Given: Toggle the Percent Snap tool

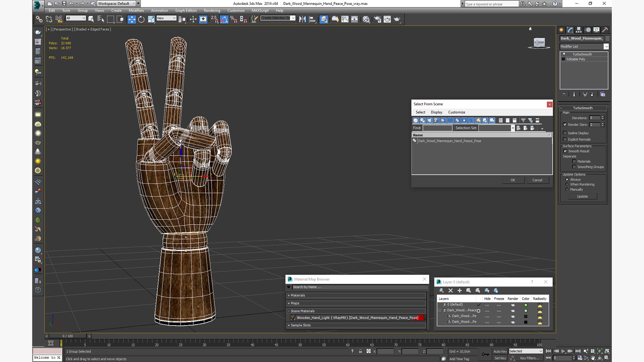Looking at the screenshot, I should click(233, 19).
